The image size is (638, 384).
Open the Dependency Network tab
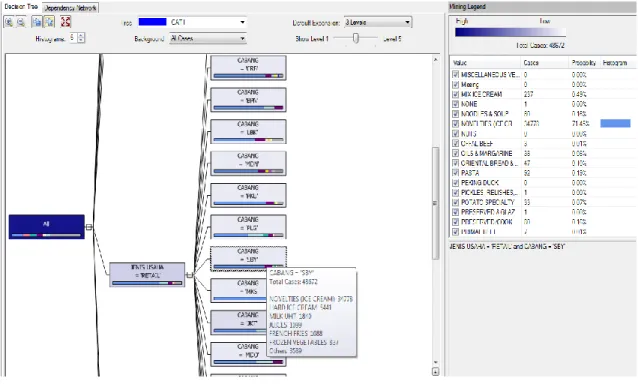(70, 8)
